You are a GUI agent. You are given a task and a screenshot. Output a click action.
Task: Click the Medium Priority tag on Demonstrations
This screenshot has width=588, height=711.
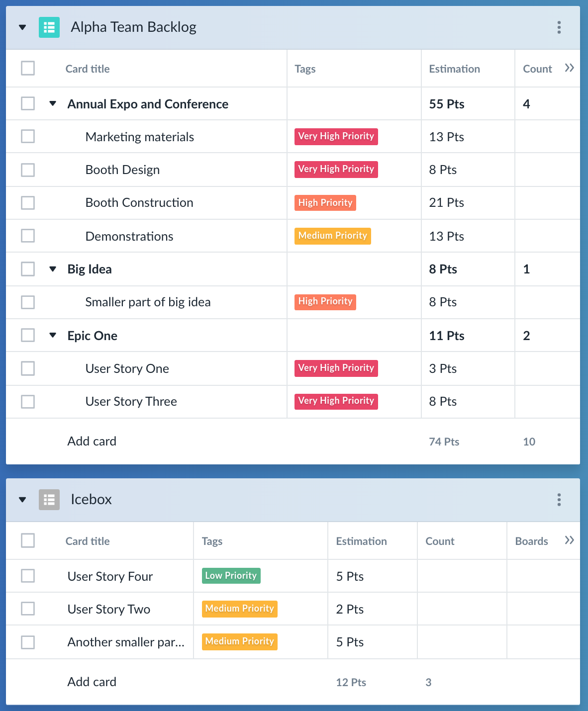coord(332,236)
